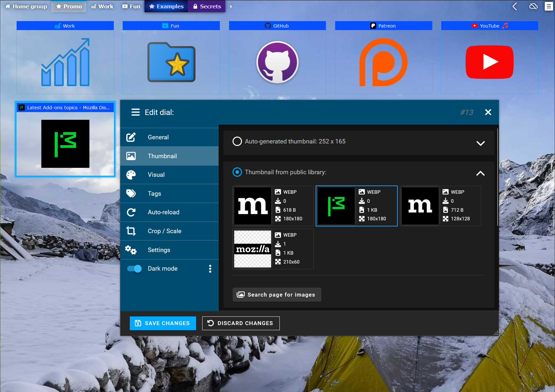Expand Auto-generated thumbnail section chevron
The height and width of the screenshot is (392, 555).
coord(481,143)
